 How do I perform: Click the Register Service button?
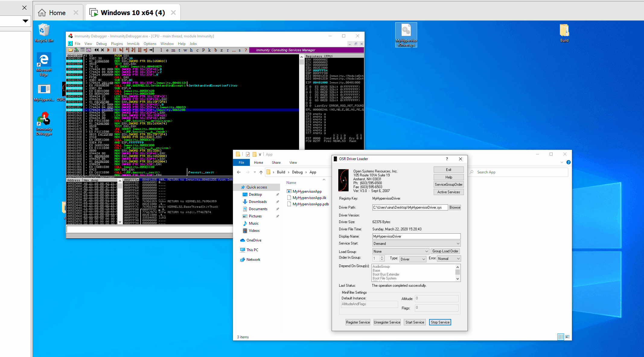(x=358, y=322)
